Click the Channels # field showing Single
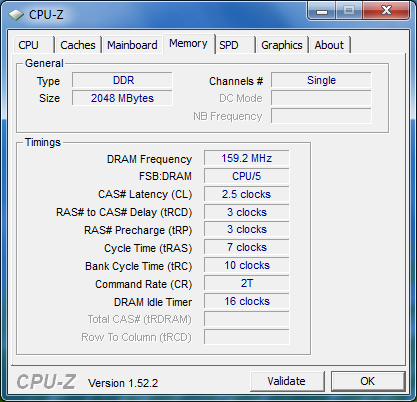This screenshot has width=417, height=402. click(321, 80)
